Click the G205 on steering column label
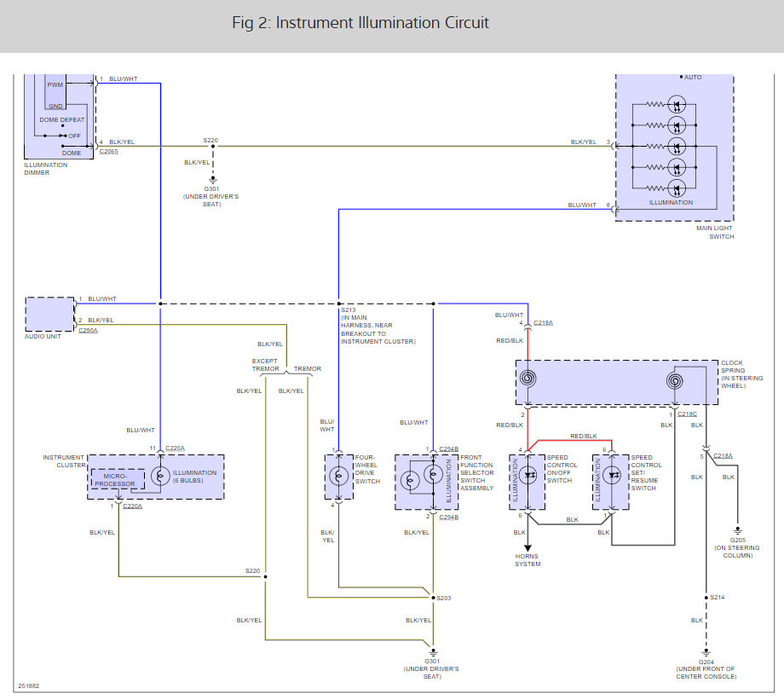This screenshot has height=700, width=784. click(x=737, y=548)
